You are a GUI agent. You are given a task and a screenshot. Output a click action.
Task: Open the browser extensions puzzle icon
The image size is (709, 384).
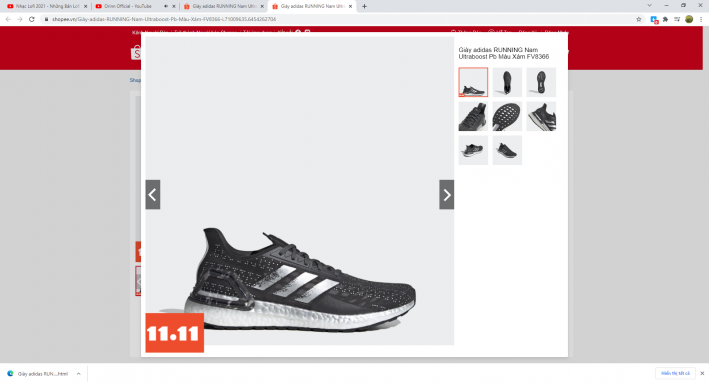[665, 19]
